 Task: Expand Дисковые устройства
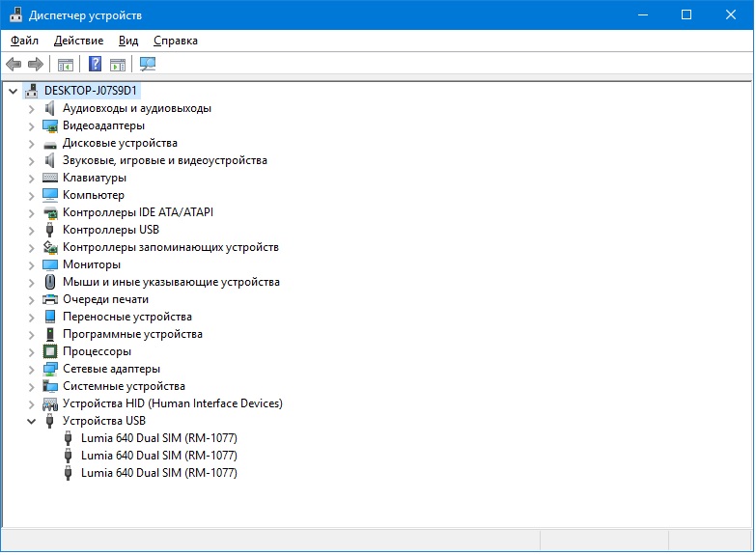pos(31,144)
